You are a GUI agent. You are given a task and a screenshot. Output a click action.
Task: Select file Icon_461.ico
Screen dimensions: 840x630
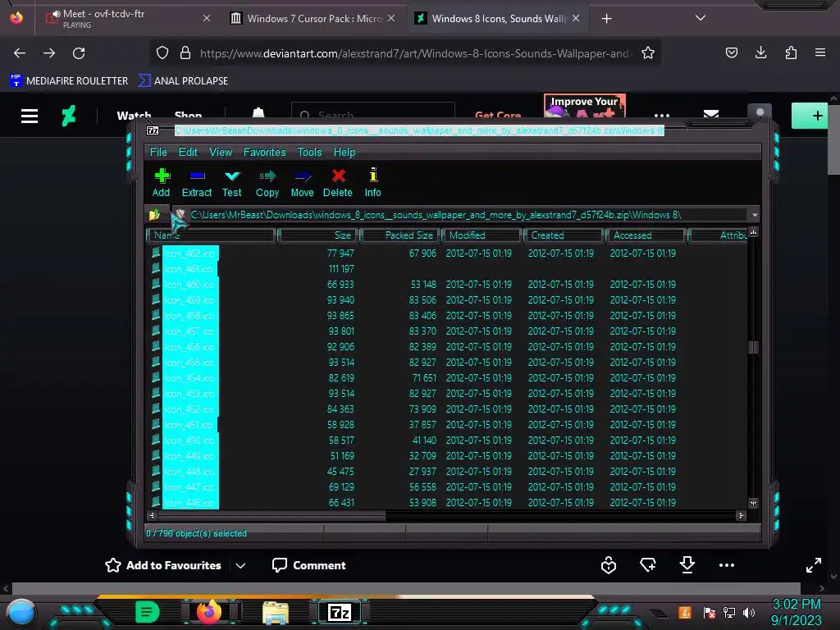[x=189, y=269]
